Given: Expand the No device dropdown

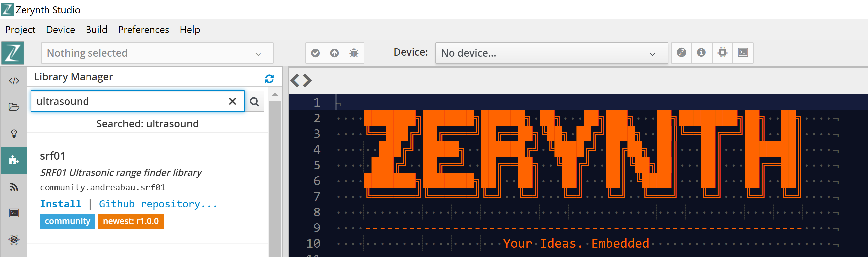Looking at the screenshot, I should pyautogui.click(x=552, y=53).
